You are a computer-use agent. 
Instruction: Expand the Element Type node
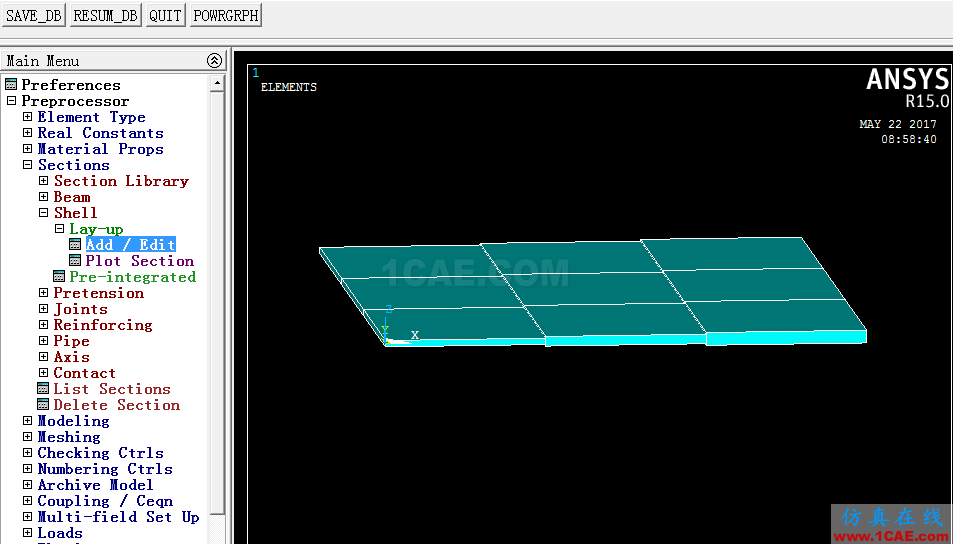(27, 116)
